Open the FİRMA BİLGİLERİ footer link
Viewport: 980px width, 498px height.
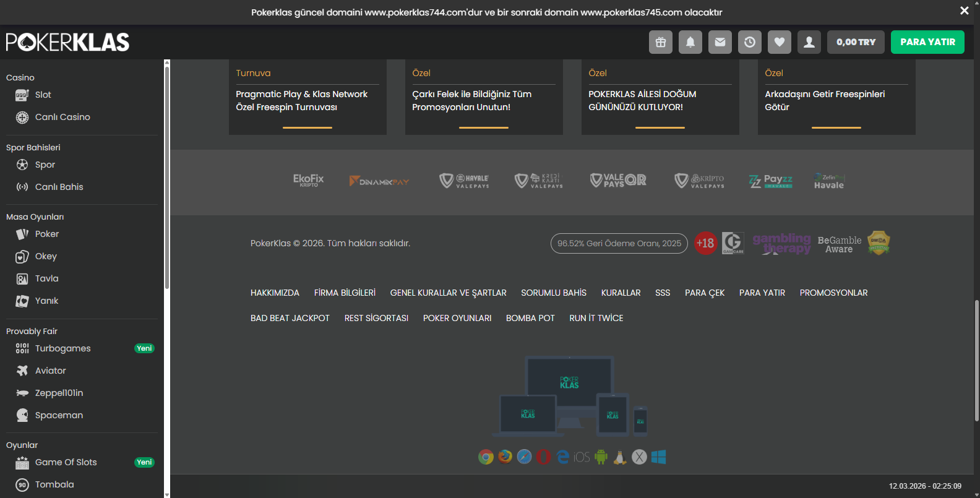pyautogui.click(x=345, y=293)
